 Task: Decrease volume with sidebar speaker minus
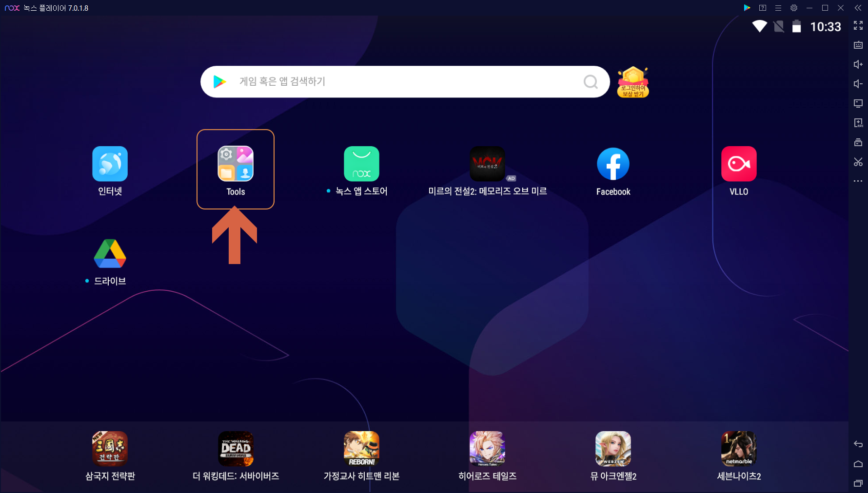coord(858,84)
